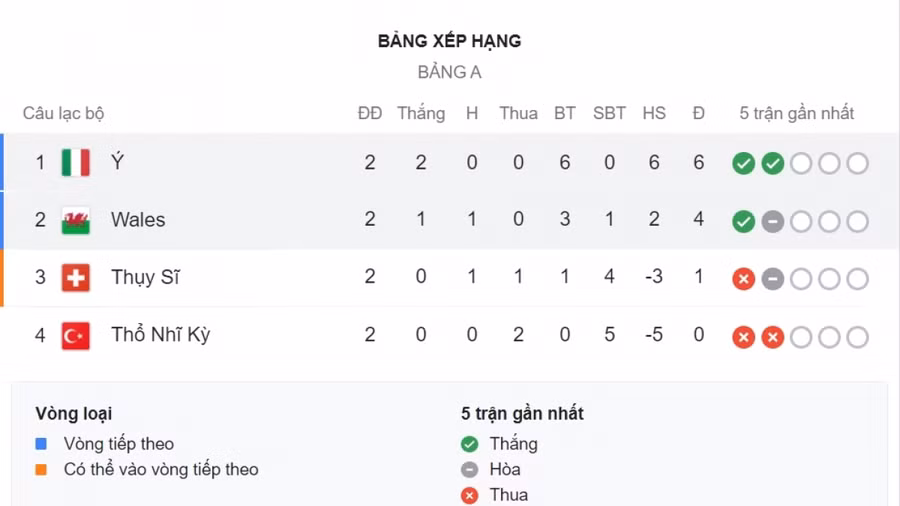900x506 pixels.
Task: Click the Italy flag icon
Action: click(x=75, y=162)
